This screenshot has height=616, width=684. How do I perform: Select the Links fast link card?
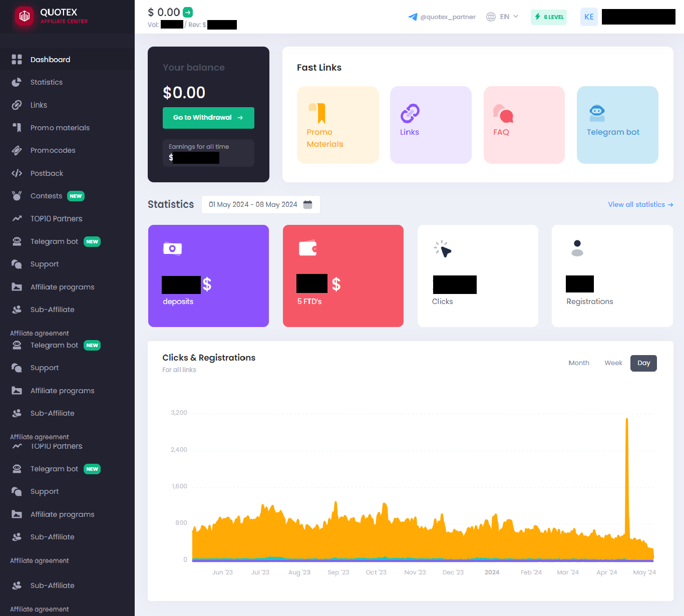click(430, 125)
